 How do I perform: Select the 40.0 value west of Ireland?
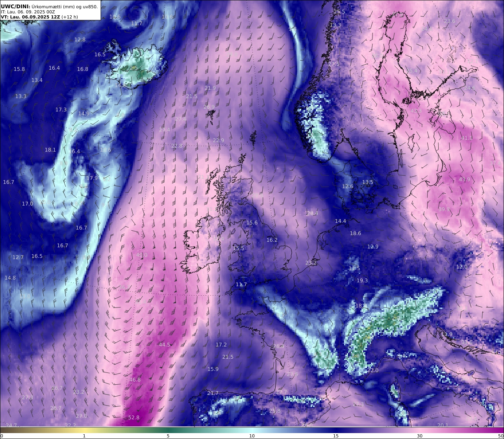[141, 255]
